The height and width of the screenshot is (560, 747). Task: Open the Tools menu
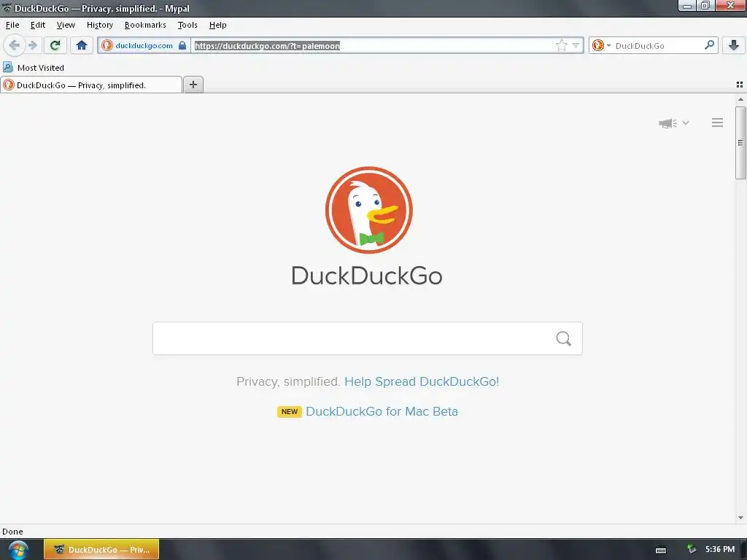coord(187,25)
